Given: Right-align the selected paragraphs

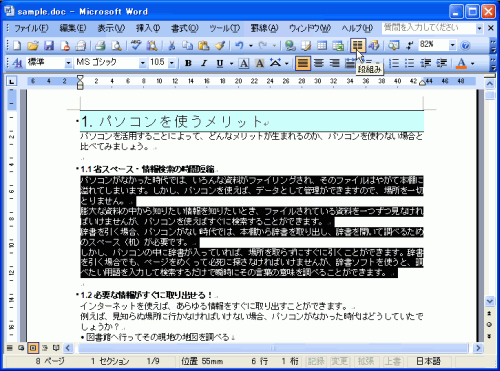Looking at the screenshot, I should (x=335, y=63).
